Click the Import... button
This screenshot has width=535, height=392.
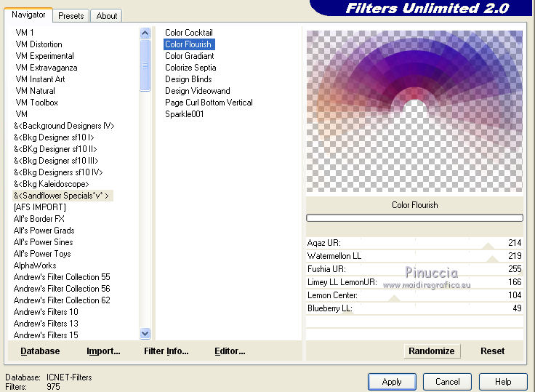[x=103, y=351]
